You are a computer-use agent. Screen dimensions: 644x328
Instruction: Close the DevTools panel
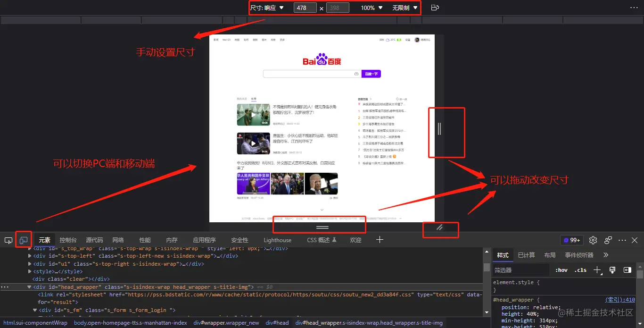pyautogui.click(x=635, y=240)
